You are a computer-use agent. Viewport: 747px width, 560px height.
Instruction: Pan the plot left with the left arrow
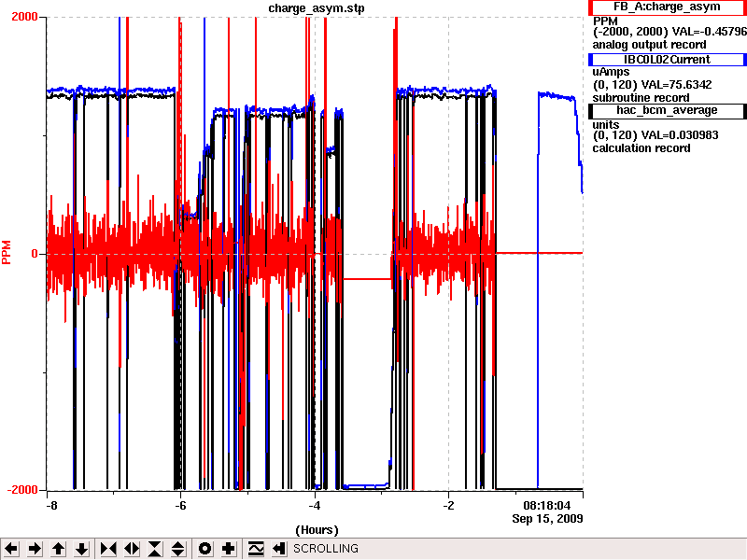[x=11, y=549]
